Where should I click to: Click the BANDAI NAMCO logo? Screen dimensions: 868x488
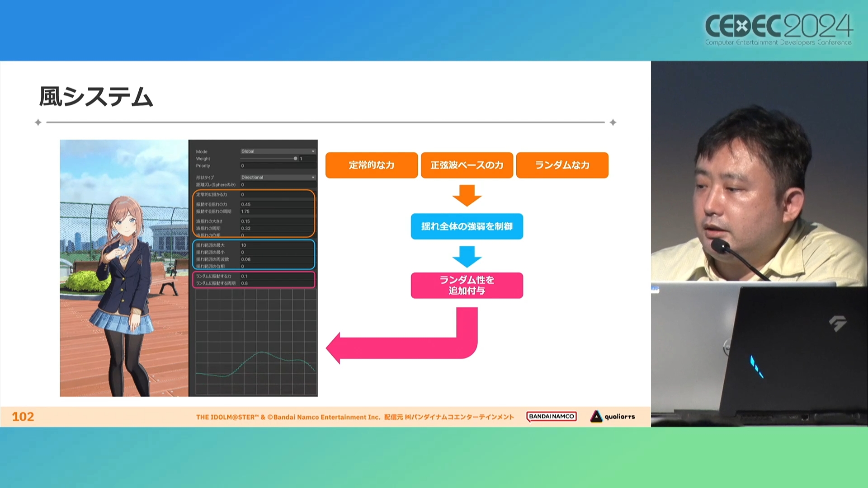point(552,417)
